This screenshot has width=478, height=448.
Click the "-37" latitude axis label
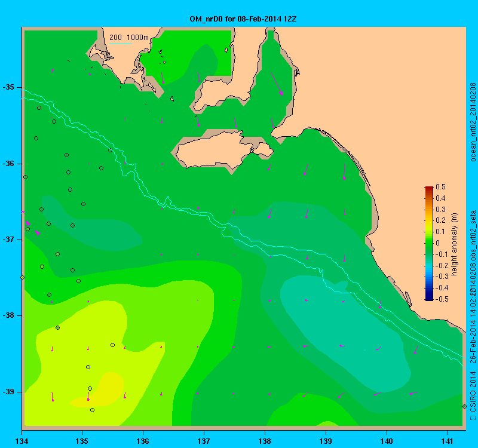8,240
